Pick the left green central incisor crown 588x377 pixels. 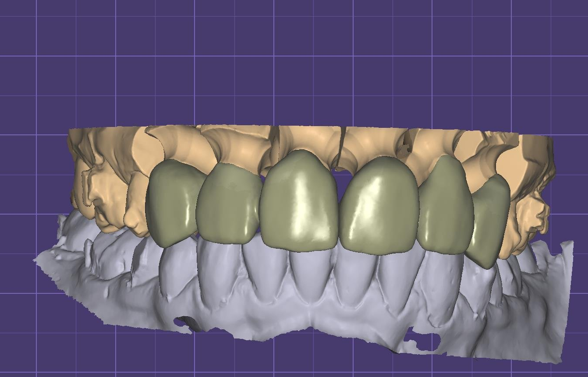click(300, 201)
